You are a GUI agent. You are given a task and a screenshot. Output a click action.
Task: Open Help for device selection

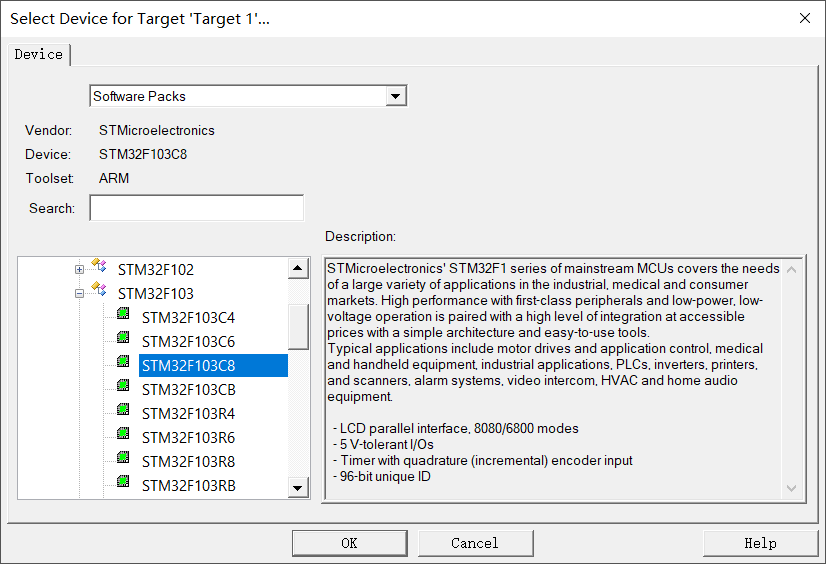coord(760,543)
